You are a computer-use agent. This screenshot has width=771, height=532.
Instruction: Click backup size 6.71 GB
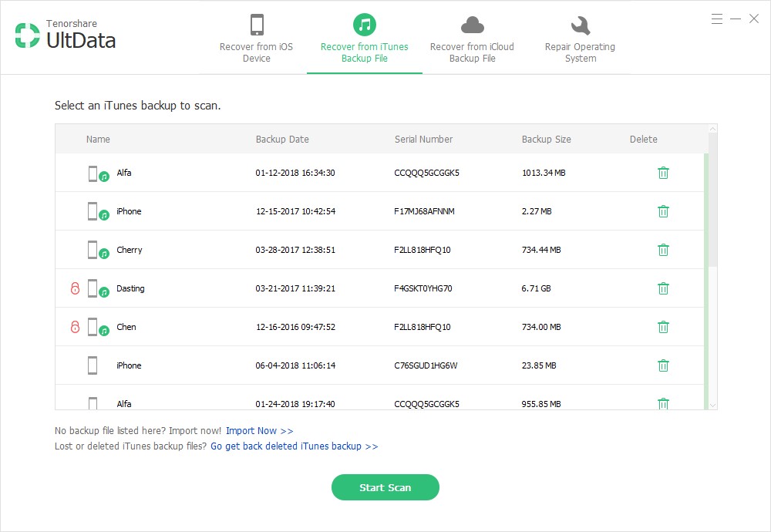(536, 288)
